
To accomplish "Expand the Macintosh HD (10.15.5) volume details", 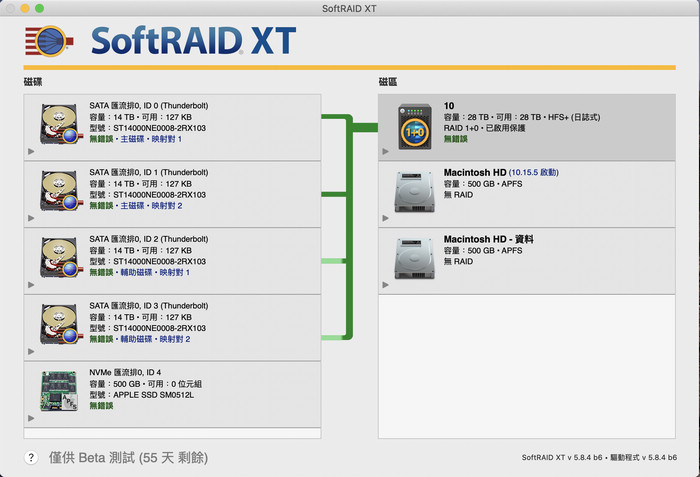I will 386,218.
